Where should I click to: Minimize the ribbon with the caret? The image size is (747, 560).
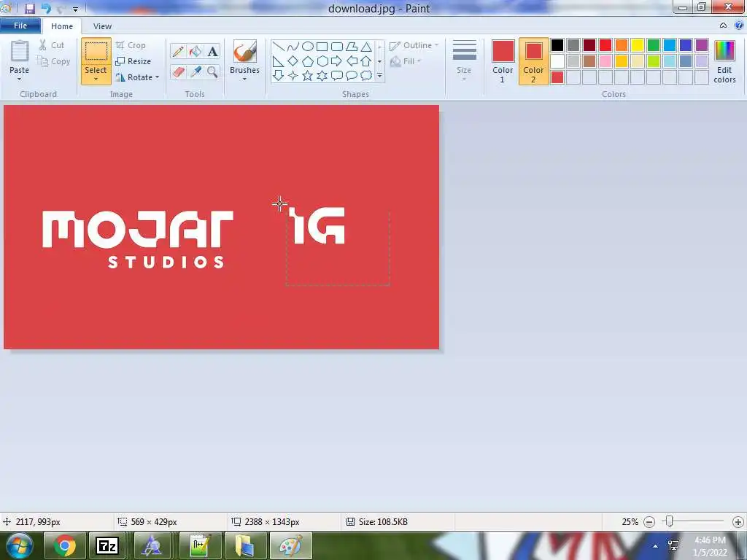point(723,26)
